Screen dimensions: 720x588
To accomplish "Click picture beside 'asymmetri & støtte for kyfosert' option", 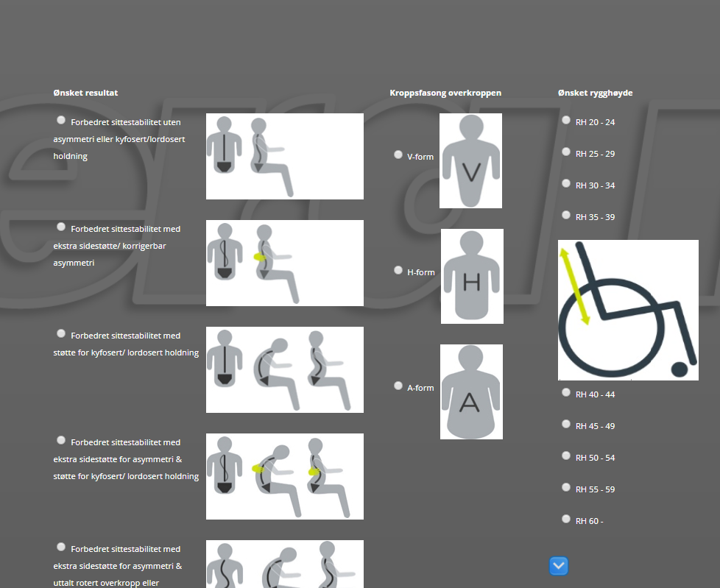I will pos(285,476).
